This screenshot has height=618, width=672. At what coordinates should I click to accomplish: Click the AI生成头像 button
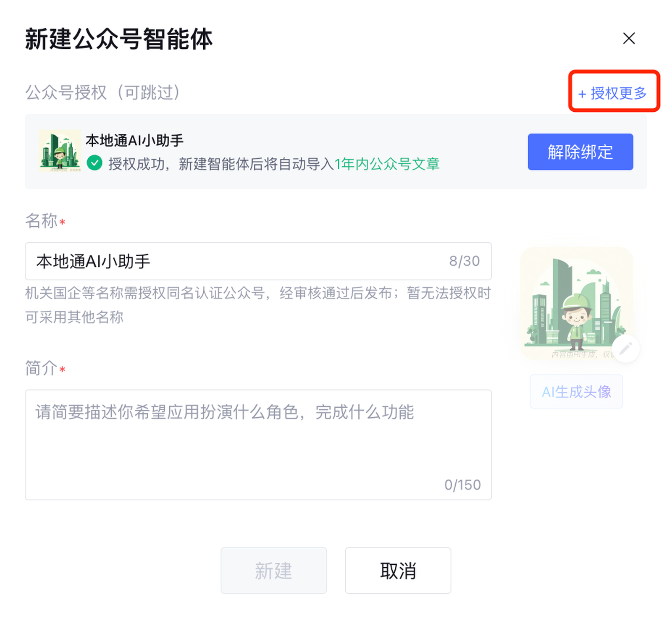576,392
